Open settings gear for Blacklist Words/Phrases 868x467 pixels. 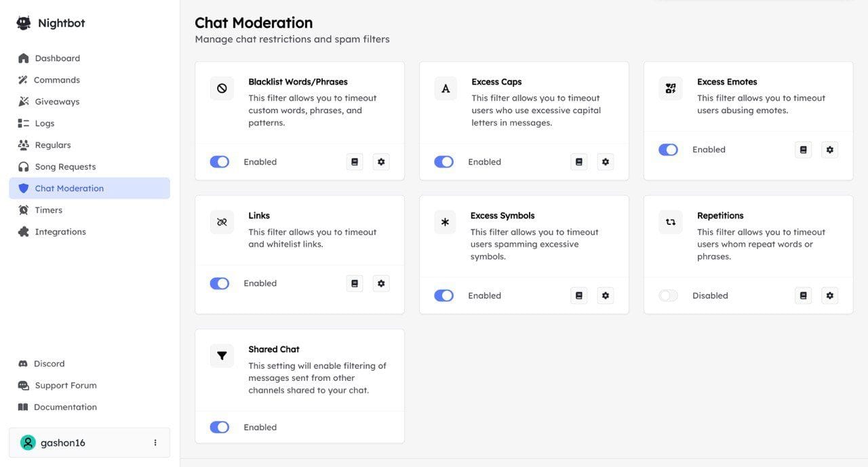pos(381,162)
